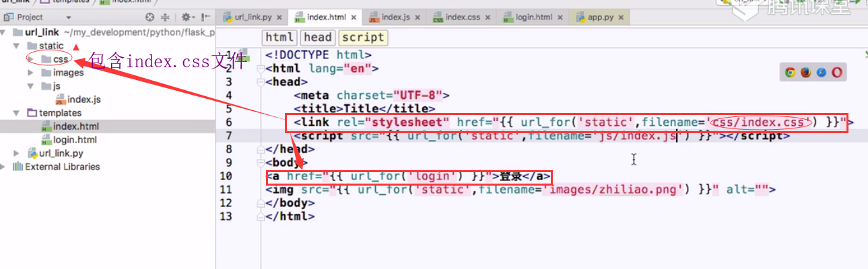Click the head breadcrumb tag
The height and width of the screenshot is (269, 868).
click(317, 38)
